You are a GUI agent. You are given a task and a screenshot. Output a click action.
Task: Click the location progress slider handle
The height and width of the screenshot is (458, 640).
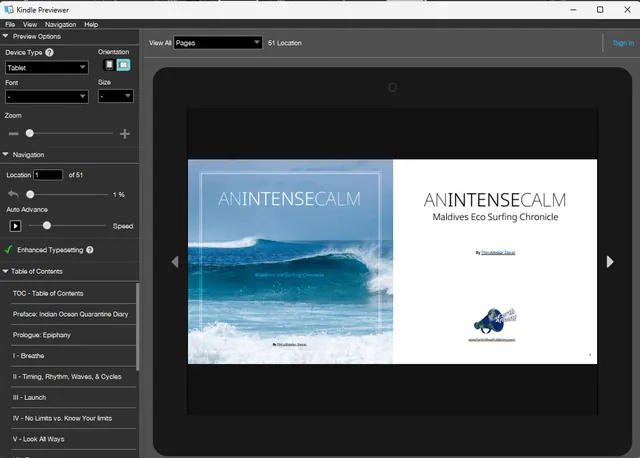pyautogui.click(x=30, y=194)
